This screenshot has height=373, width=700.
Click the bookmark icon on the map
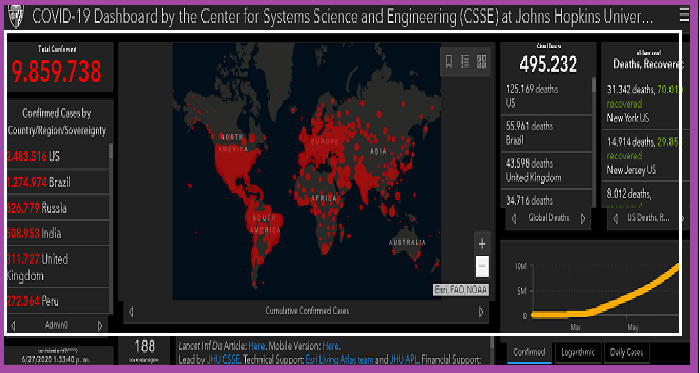tap(449, 62)
